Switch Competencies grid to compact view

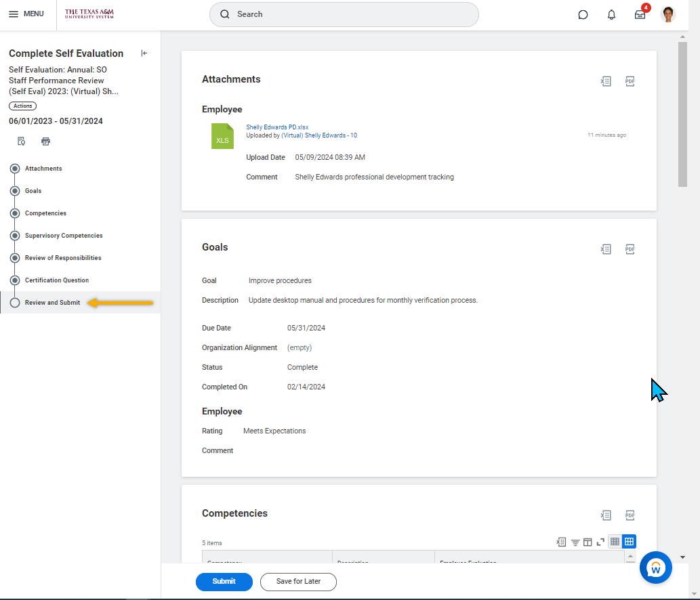click(615, 542)
